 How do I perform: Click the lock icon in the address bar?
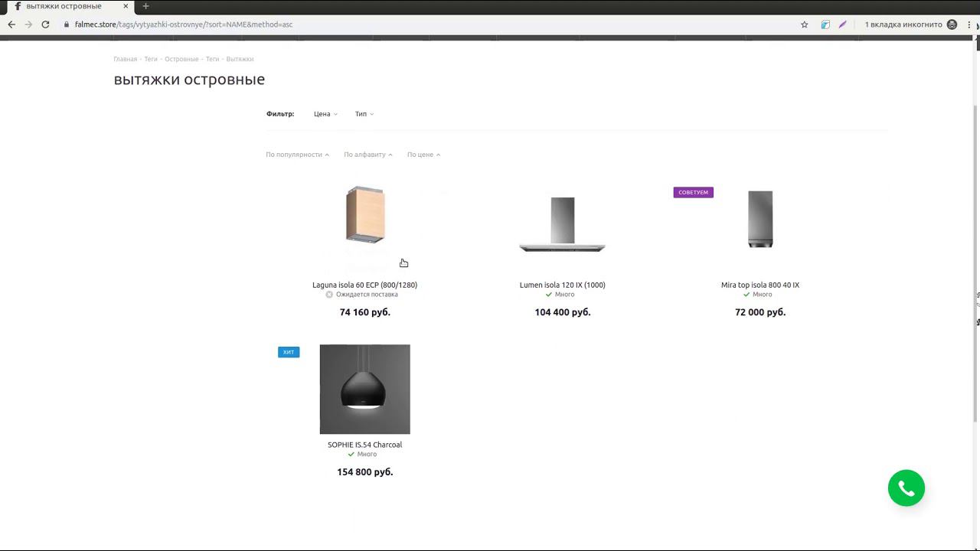click(x=67, y=24)
